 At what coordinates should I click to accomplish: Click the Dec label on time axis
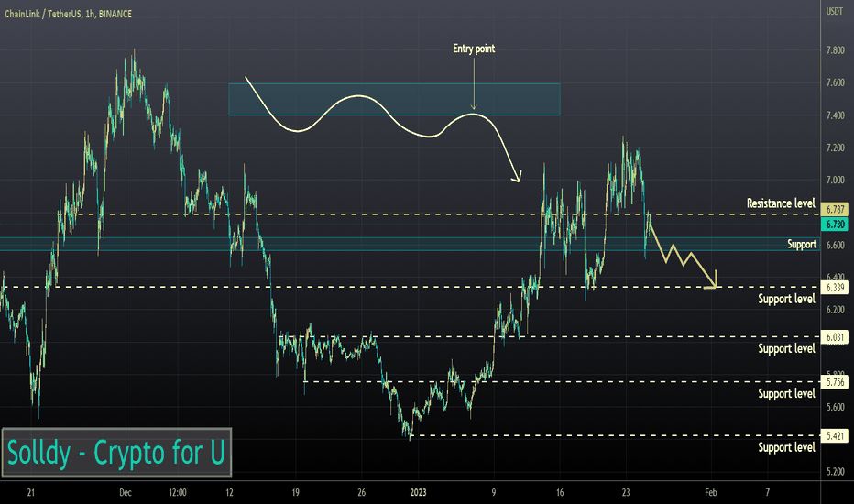pyautogui.click(x=126, y=493)
